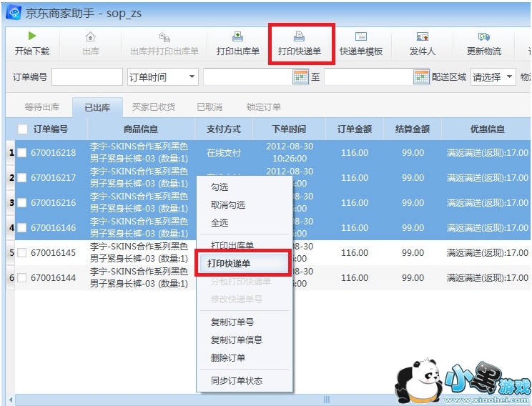
Task: Switch to the 已出库 tab
Action: [x=97, y=107]
